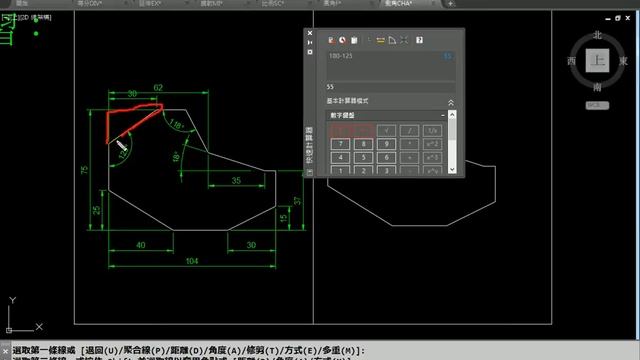Click the 9 key on calculator pad

click(x=386, y=144)
